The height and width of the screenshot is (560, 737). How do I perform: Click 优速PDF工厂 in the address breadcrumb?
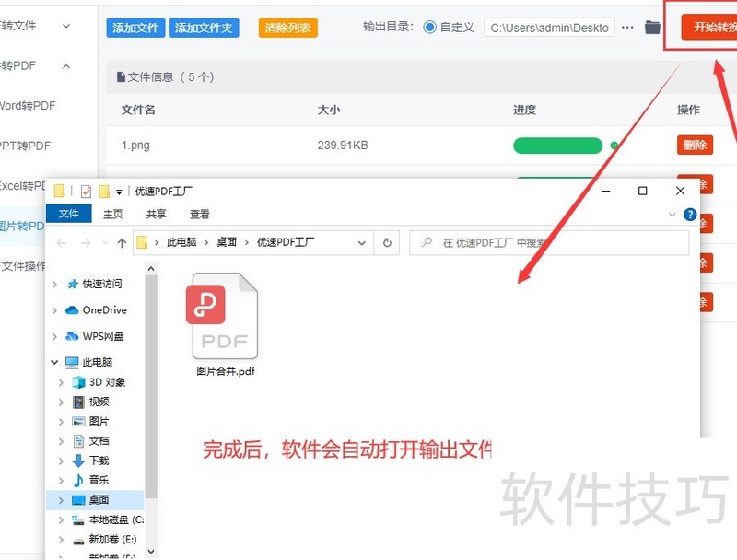coord(286,242)
